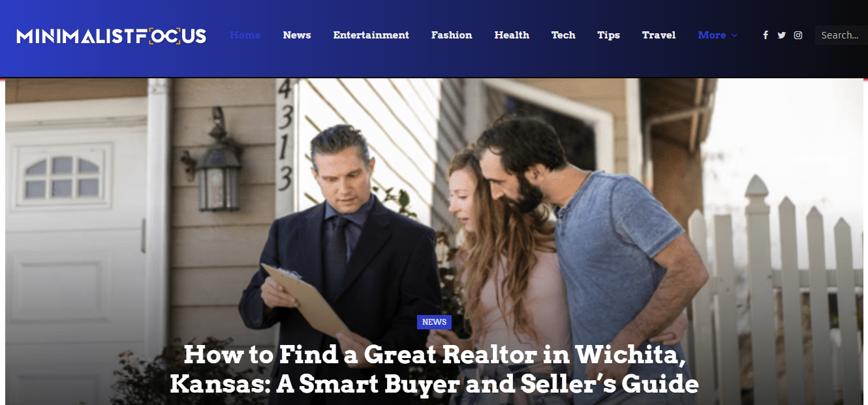Click the house number 4313 in photo
This screenshot has height=405, width=868.
pos(285,136)
